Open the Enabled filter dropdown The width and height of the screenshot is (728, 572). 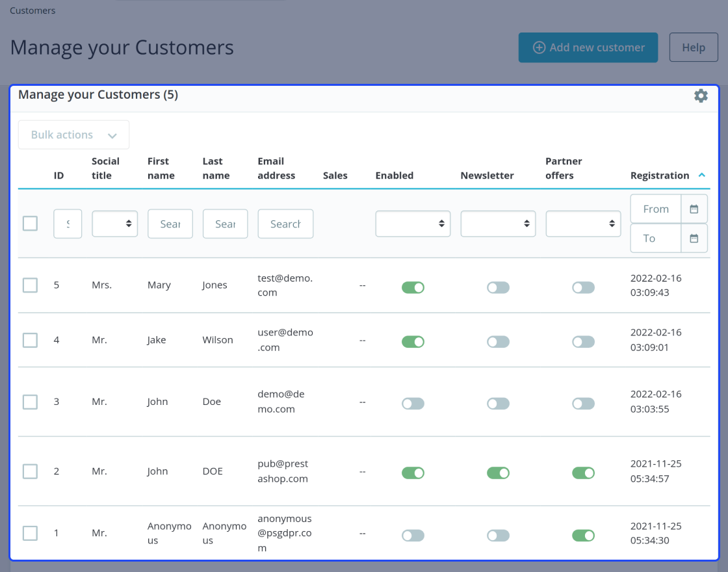pyautogui.click(x=413, y=224)
